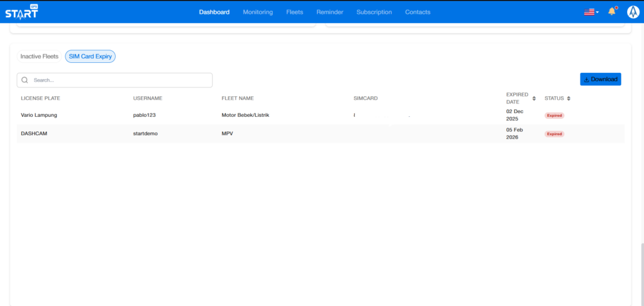Click the Dashboard menu item
The height and width of the screenshot is (306, 644).
tap(214, 12)
